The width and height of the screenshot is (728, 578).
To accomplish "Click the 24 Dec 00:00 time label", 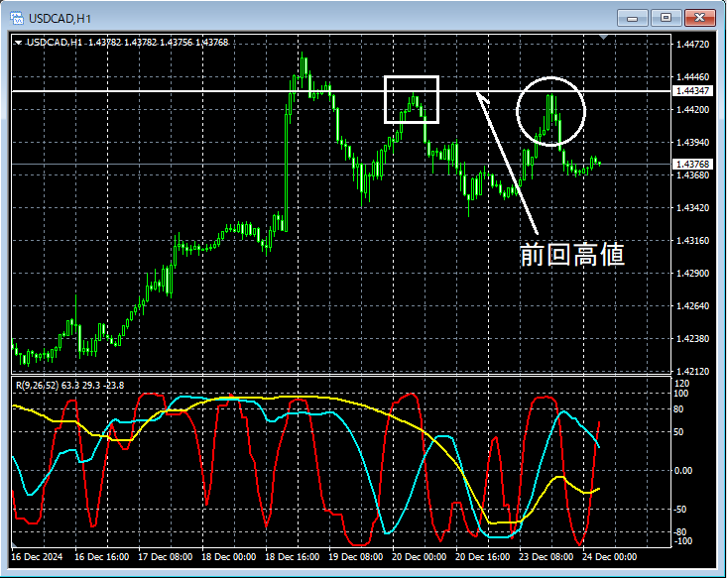I will pyautogui.click(x=609, y=556).
